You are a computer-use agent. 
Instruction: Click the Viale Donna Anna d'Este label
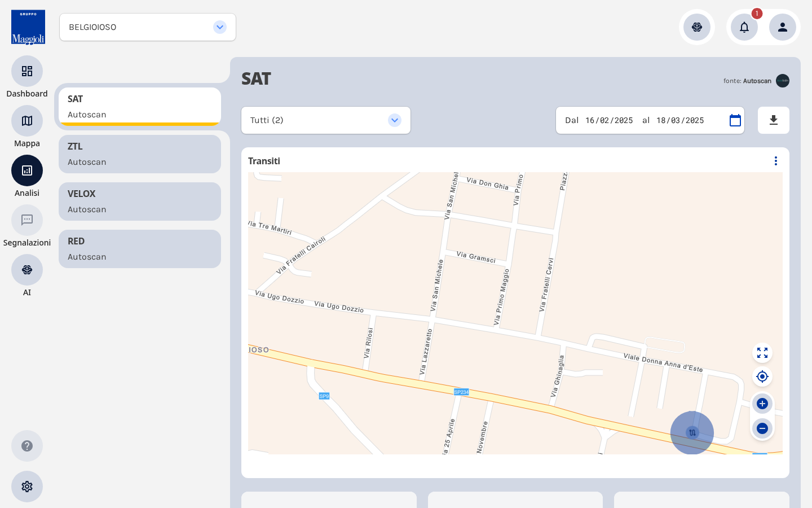click(663, 363)
